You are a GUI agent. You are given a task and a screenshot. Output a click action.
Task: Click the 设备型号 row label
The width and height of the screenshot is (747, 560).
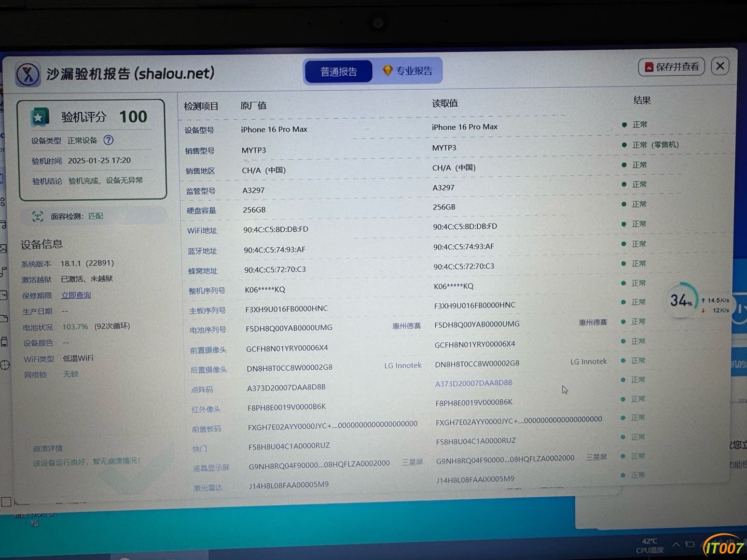pos(199,130)
